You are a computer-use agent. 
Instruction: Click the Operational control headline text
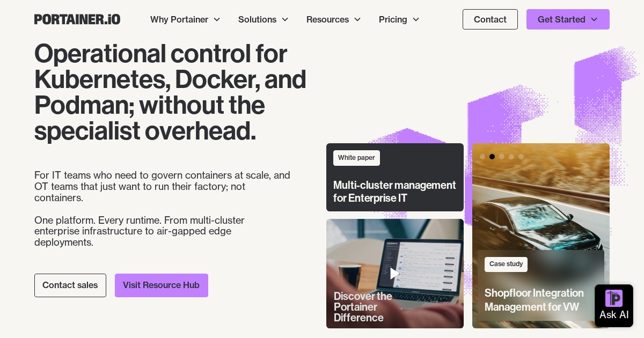click(170, 93)
